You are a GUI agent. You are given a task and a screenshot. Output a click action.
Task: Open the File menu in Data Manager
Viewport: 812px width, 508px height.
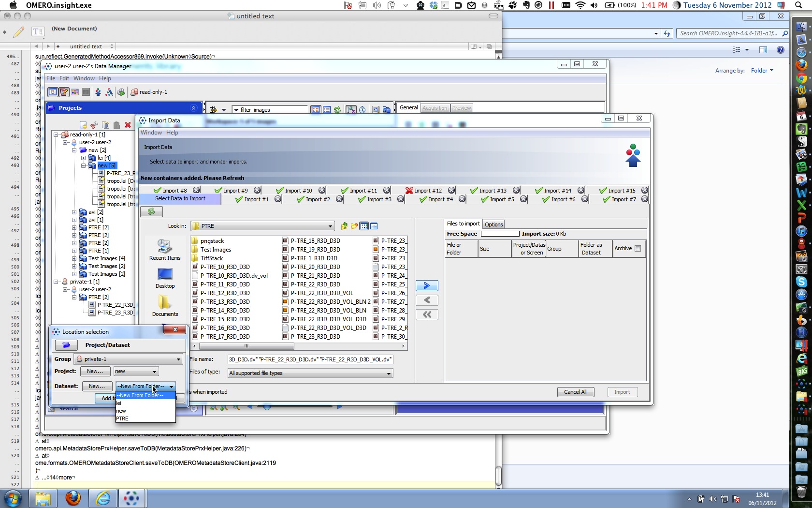(51, 78)
